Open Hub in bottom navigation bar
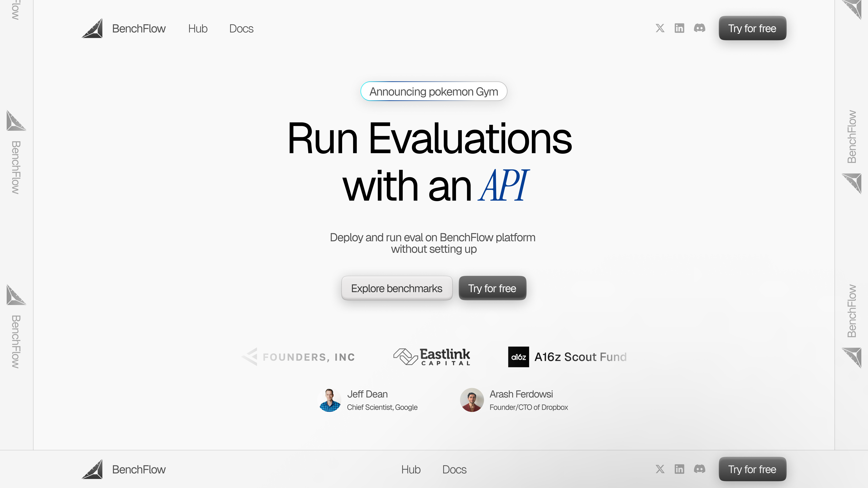Image resolution: width=868 pixels, height=488 pixels. pos(411,470)
